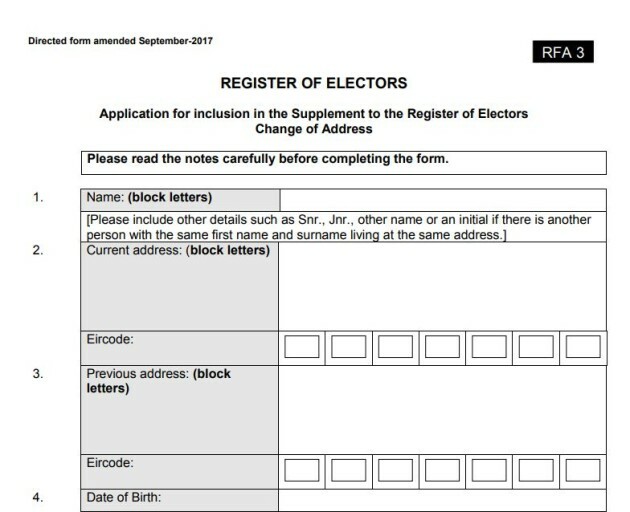The image size is (630, 512).
Task: Click the Name text field
Action: 442,198
